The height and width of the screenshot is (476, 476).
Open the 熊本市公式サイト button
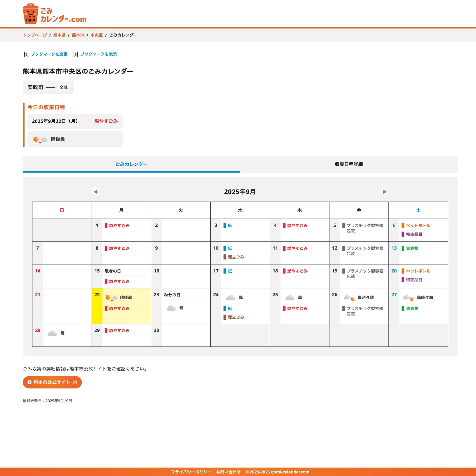click(52, 382)
